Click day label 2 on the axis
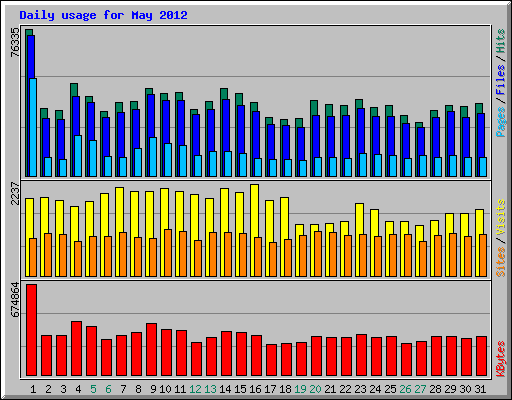Screen dimensions: 512x400 pyautogui.click(x=48, y=389)
